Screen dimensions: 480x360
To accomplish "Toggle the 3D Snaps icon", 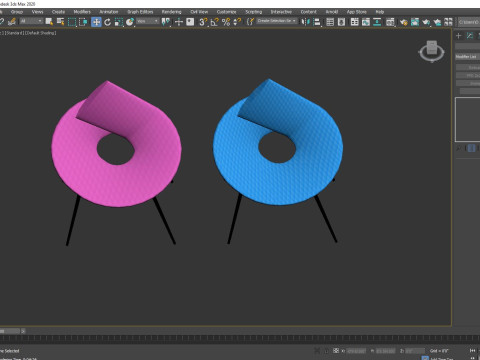I will [203, 22].
